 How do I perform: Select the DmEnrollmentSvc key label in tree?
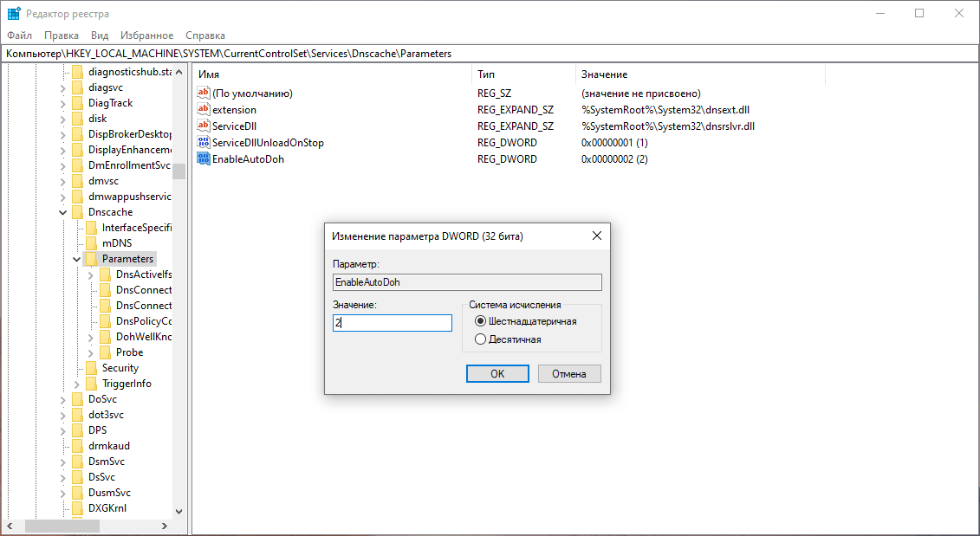click(129, 165)
